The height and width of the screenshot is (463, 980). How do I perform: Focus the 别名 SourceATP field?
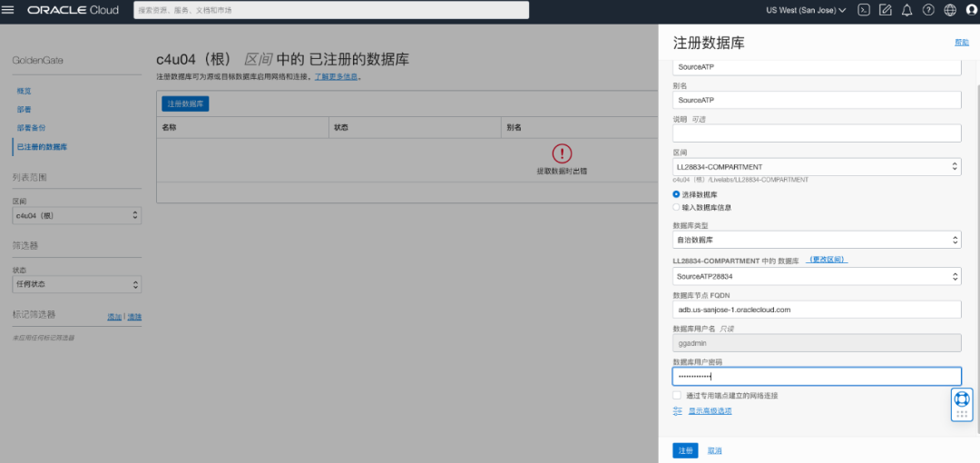pos(817,100)
